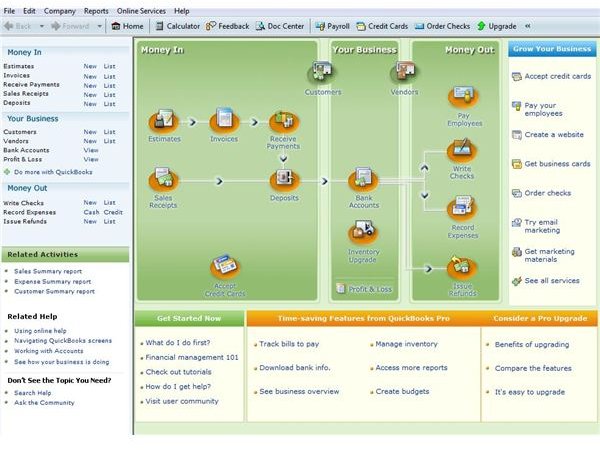Click New next to Estimates in sidebar

90,66
